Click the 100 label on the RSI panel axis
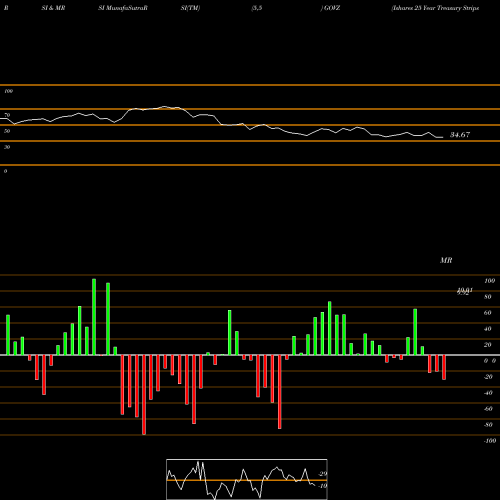The height and width of the screenshot is (500, 500). (x=8, y=91)
